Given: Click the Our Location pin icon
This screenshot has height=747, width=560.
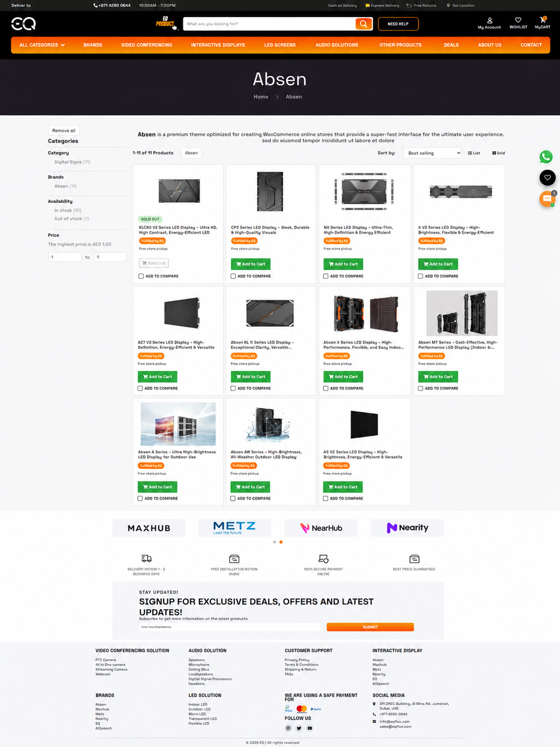Looking at the screenshot, I should pyautogui.click(x=448, y=6).
